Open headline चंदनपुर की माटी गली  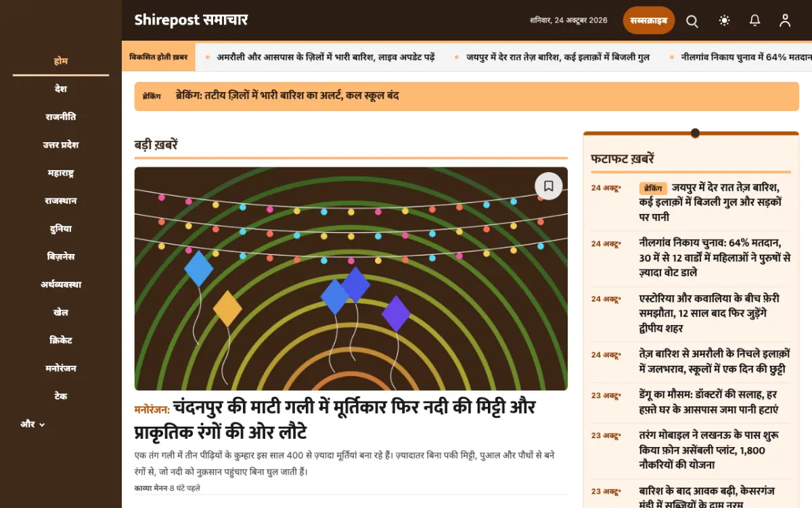(335, 420)
